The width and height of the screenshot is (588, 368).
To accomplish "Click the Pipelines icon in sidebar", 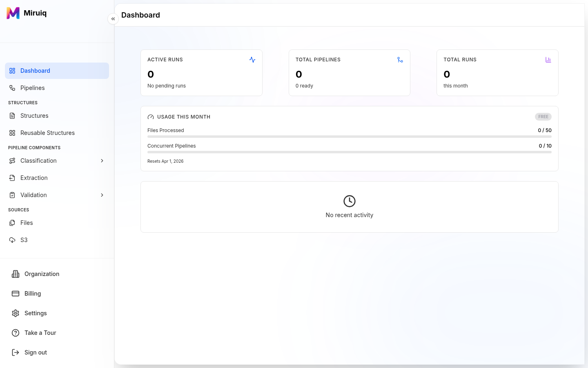I will pos(12,88).
